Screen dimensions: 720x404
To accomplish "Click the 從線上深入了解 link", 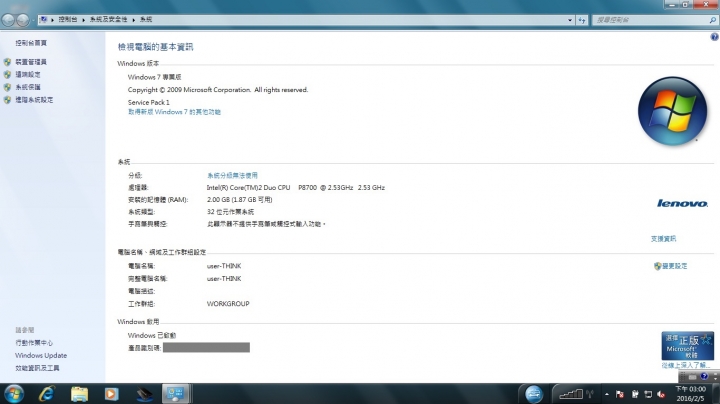I will (686, 365).
